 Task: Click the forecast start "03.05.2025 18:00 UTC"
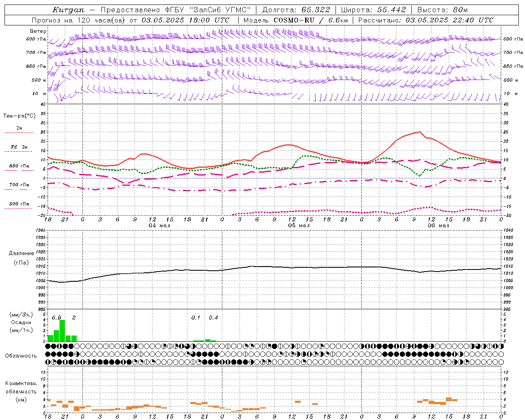coord(185,20)
